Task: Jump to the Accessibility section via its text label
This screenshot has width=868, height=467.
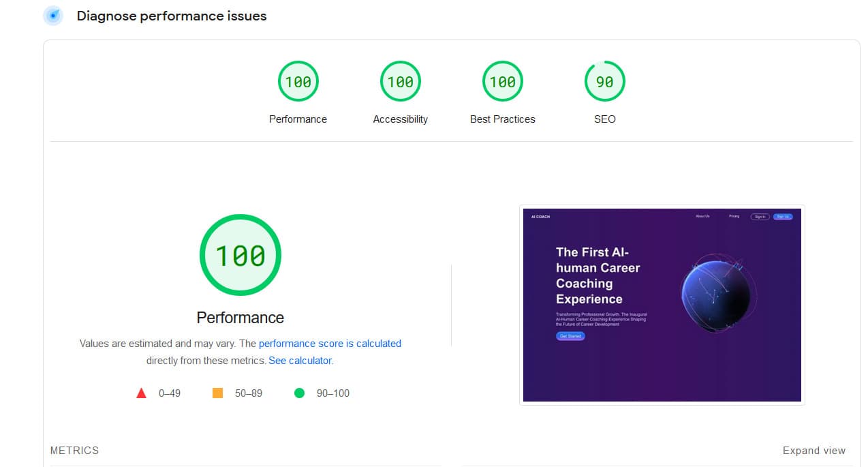Action: (x=400, y=119)
